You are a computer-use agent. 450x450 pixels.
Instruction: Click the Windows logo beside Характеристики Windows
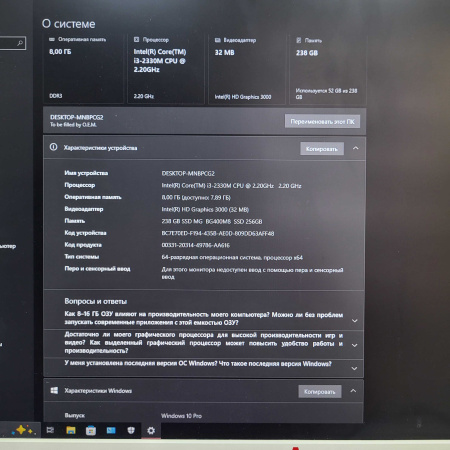pyautogui.click(x=54, y=390)
